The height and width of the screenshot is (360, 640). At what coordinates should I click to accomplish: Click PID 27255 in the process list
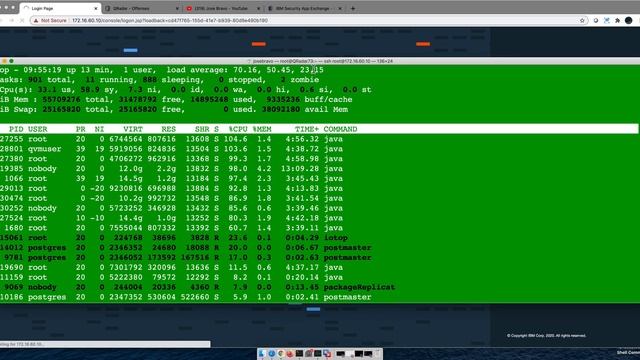point(11,139)
